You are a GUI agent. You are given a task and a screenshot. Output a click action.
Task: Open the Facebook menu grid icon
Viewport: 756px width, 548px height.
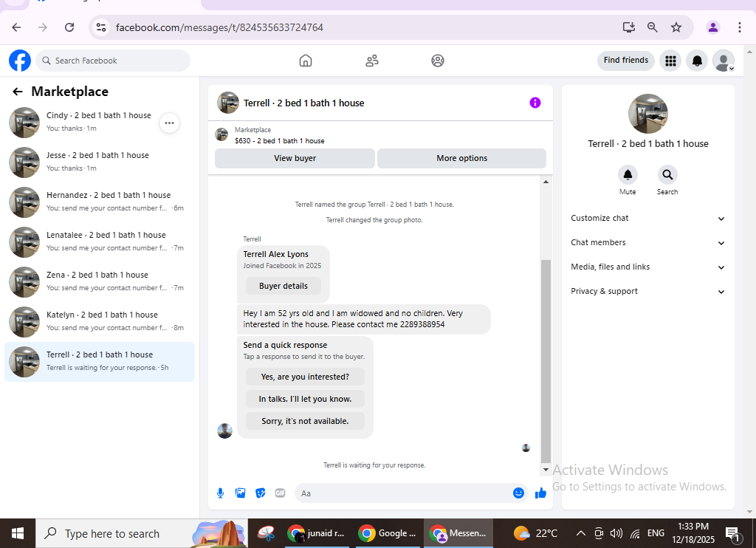click(670, 61)
